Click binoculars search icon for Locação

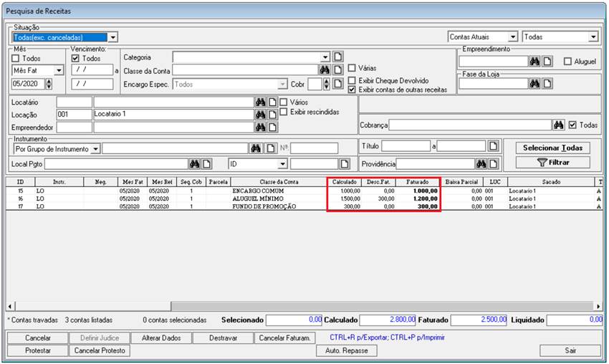(x=260, y=115)
